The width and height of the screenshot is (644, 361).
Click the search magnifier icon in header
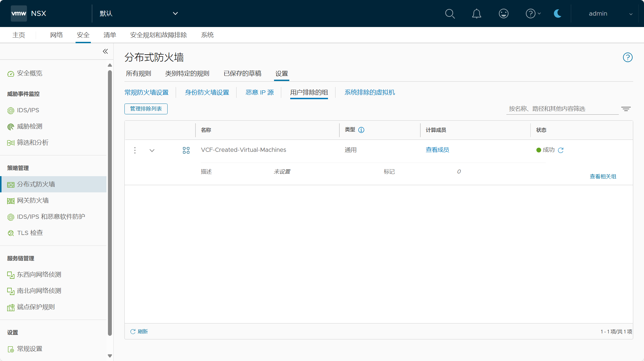450,14
